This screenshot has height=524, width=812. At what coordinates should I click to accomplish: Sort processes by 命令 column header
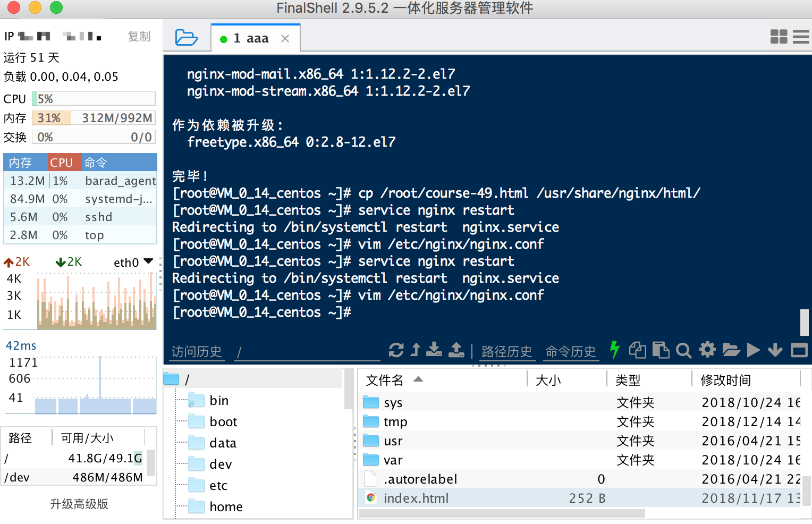click(x=119, y=162)
